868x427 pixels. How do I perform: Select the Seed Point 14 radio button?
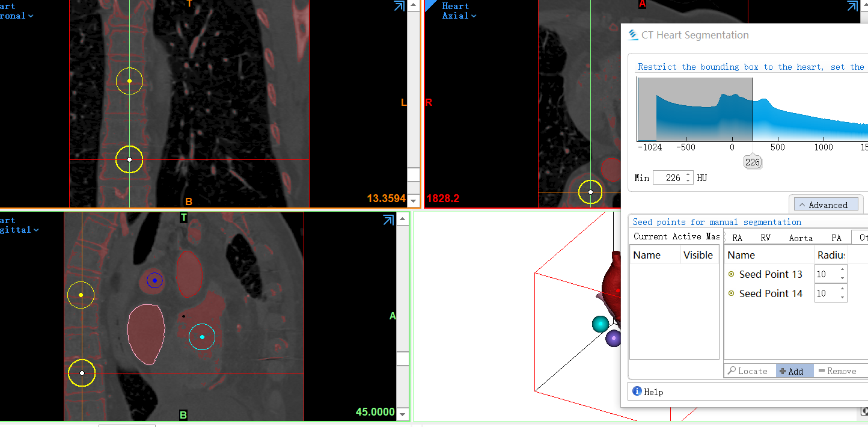tap(733, 293)
